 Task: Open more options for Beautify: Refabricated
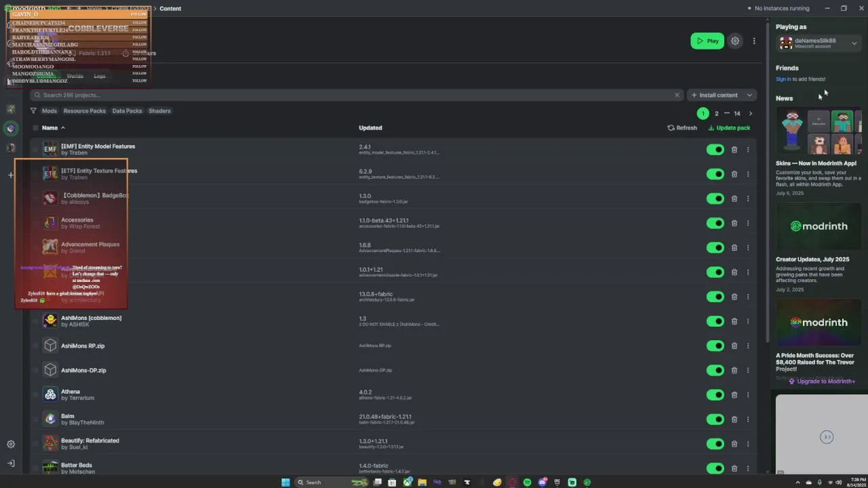[748, 444]
